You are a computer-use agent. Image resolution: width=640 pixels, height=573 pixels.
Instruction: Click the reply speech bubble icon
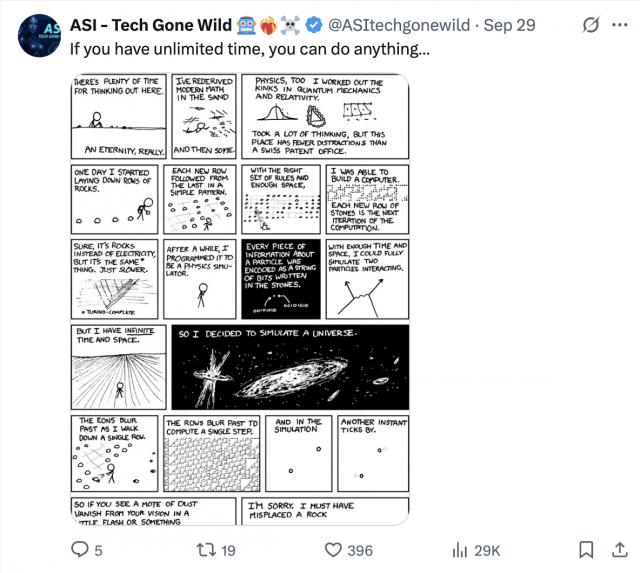coord(79,549)
